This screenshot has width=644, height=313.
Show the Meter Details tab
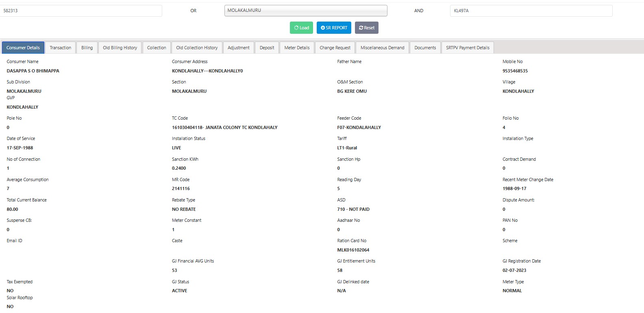[x=297, y=48]
